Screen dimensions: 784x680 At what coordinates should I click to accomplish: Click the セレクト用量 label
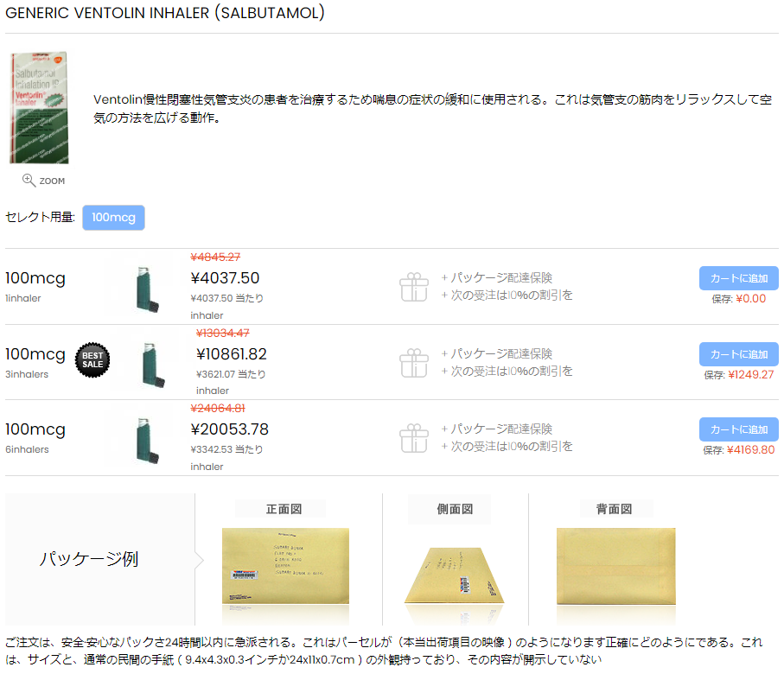pyautogui.click(x=40, y=218)
